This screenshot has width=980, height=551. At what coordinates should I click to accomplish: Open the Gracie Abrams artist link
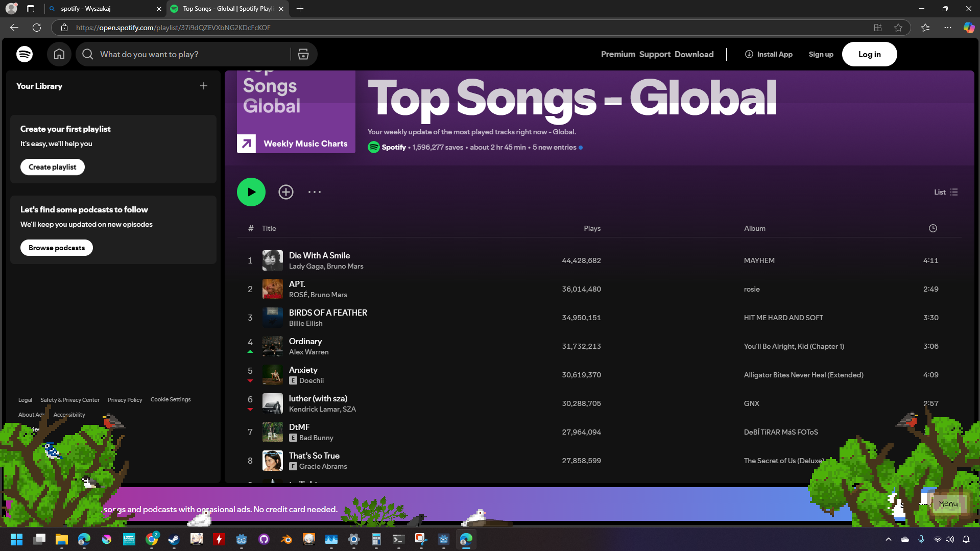[323, 466]
